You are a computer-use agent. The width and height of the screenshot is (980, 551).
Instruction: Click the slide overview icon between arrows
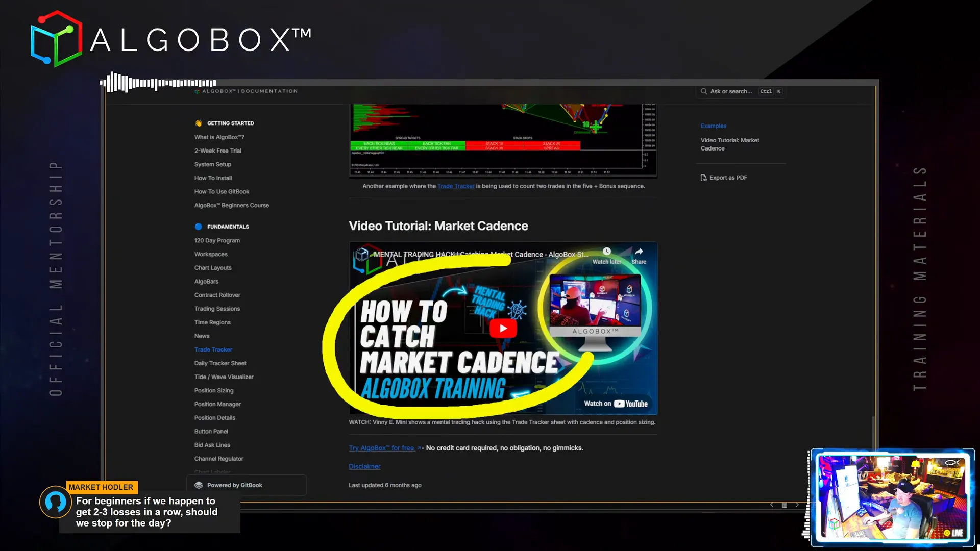[x=785, y=505]
